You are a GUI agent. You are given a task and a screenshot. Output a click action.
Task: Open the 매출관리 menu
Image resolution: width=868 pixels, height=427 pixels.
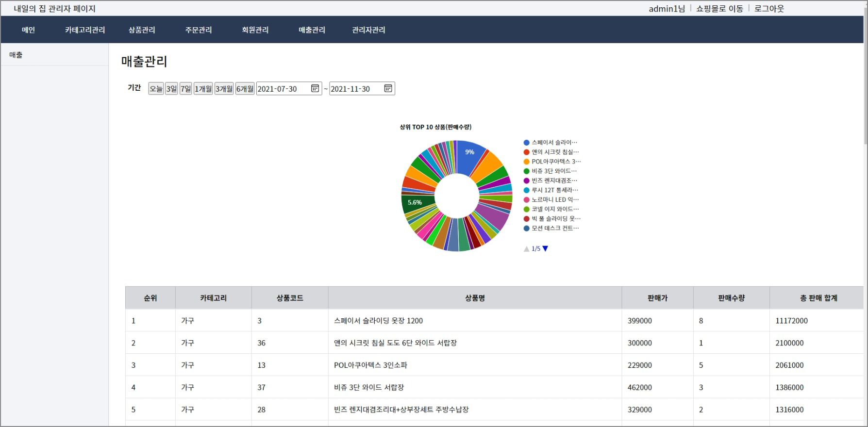coord(312,30)
